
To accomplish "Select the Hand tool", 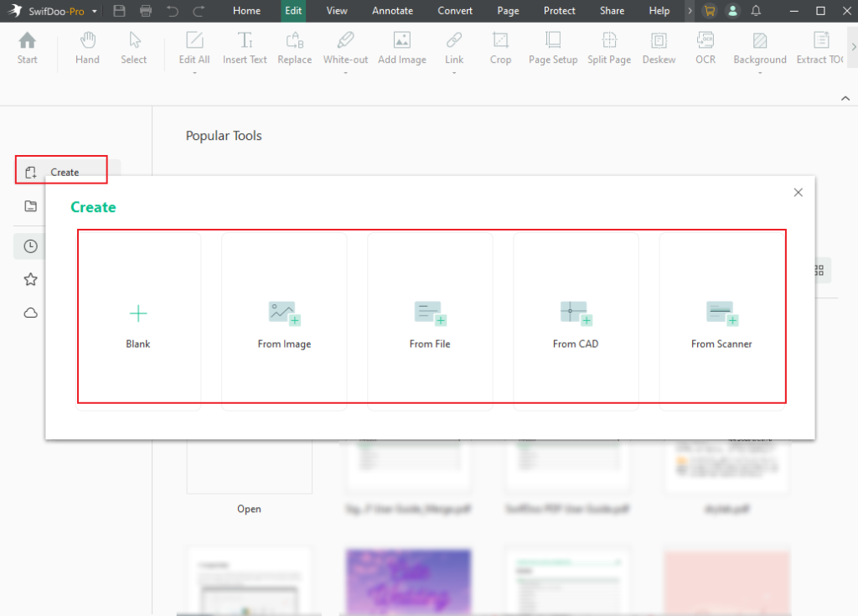I will (87, 48).
